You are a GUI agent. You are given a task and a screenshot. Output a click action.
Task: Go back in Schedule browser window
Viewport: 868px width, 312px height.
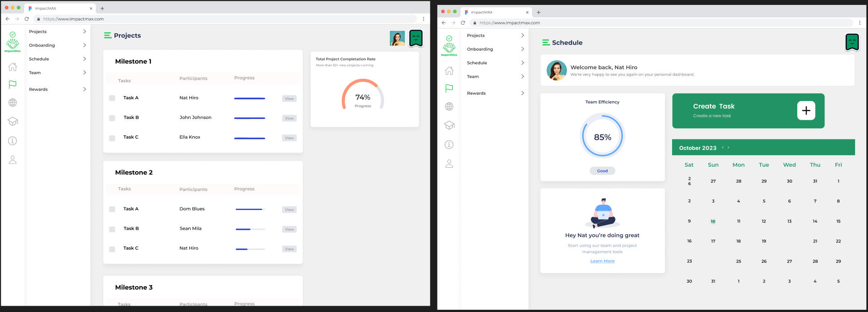click(x=444, y=23)
